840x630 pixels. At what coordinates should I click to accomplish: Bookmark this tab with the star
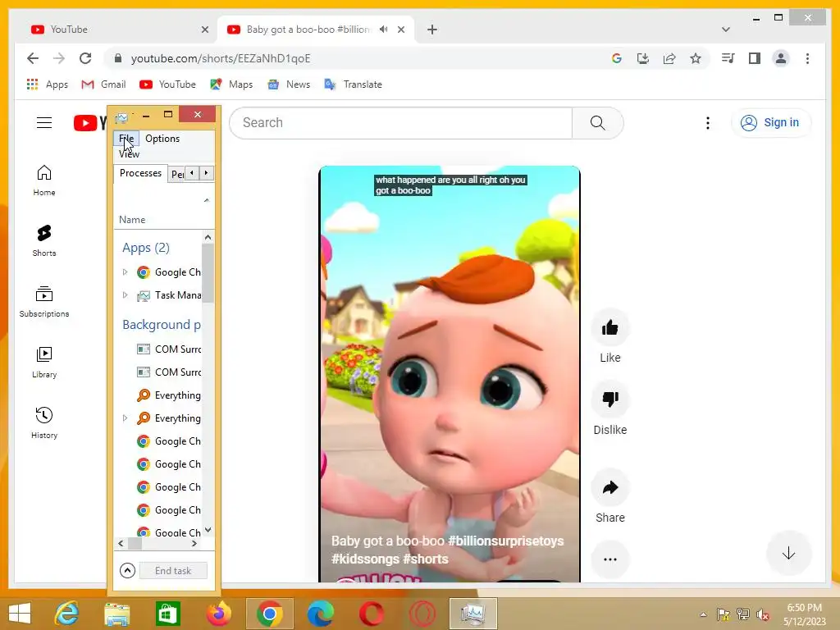point(696,58)
